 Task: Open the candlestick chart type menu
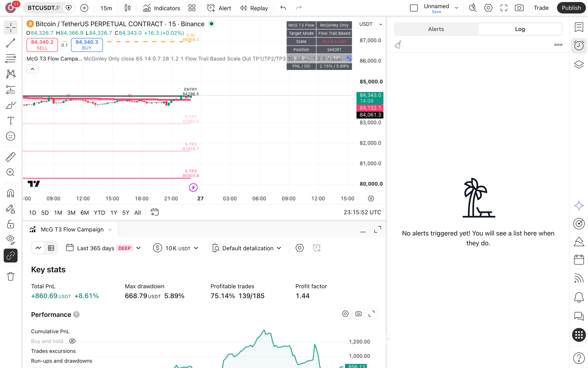pos(128,8)
